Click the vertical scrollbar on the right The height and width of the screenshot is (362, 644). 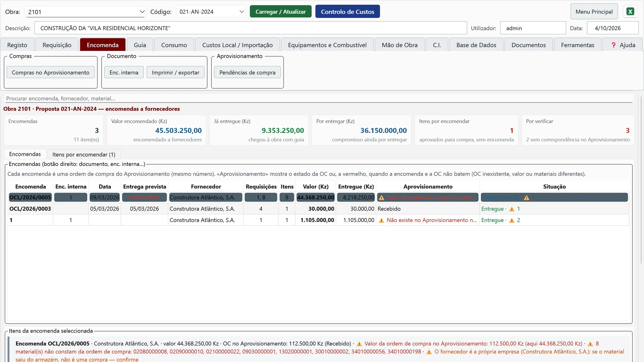click(641, 181)
